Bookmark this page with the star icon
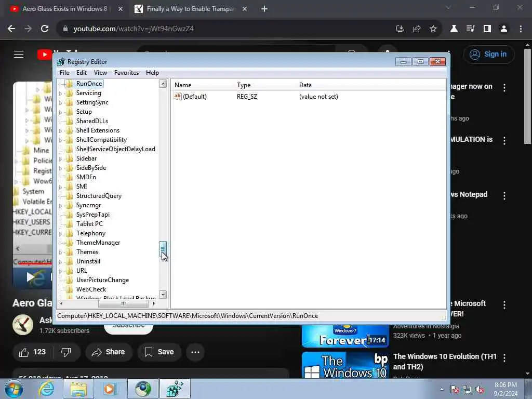 pyautogui.click(x=433, y=29)
